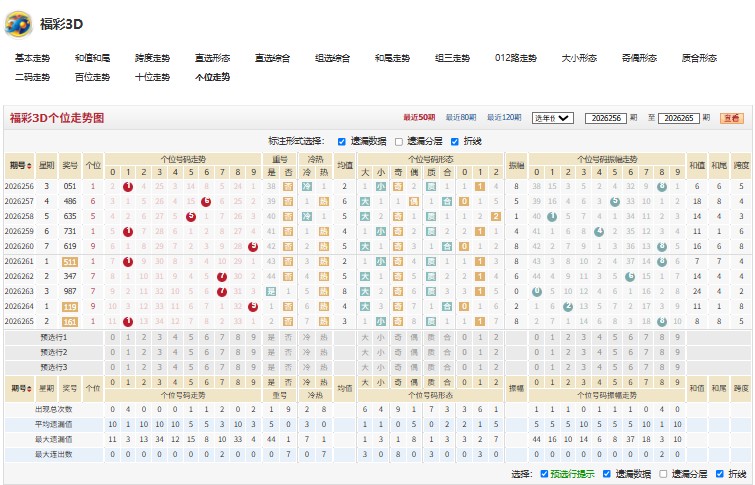
Task: Show 最近120期 results
Action: (504, 118)
